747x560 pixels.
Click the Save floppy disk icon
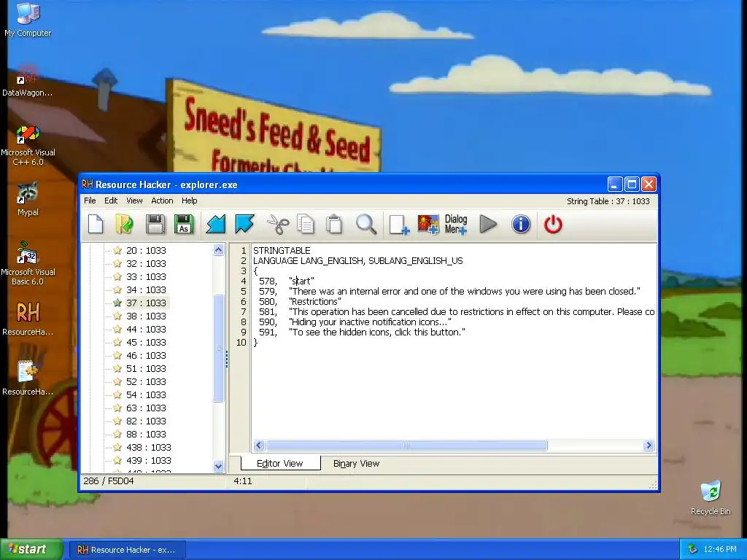coord(155,225)
